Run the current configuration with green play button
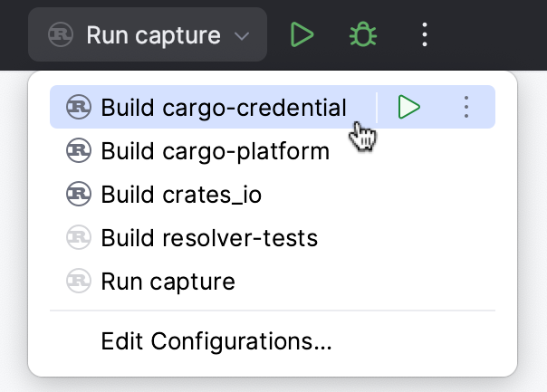 (302, 35)
